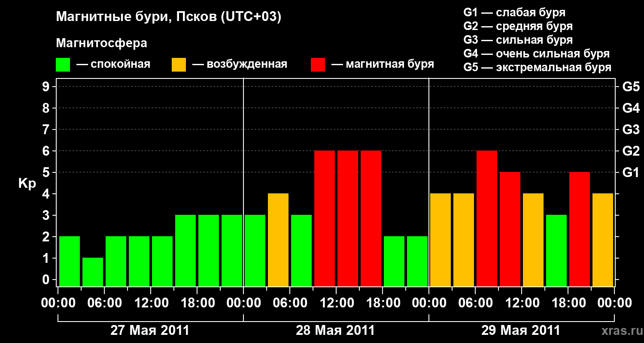The height and width of the screenshot is (343, 644).
Task: Click the '— спокойная' legend label
Action: pyautogui.click(x=113, y=64)
